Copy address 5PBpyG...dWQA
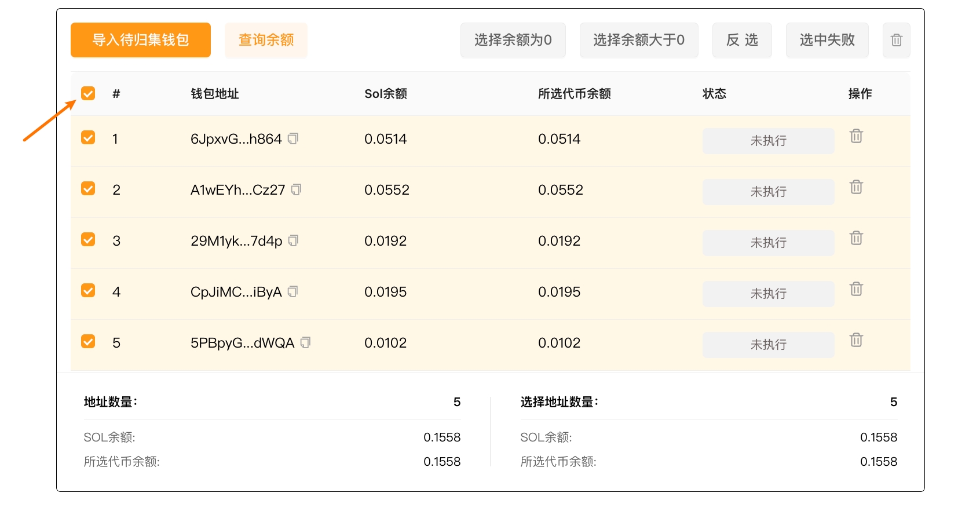980x511 pixels. (x=305, y=342)
